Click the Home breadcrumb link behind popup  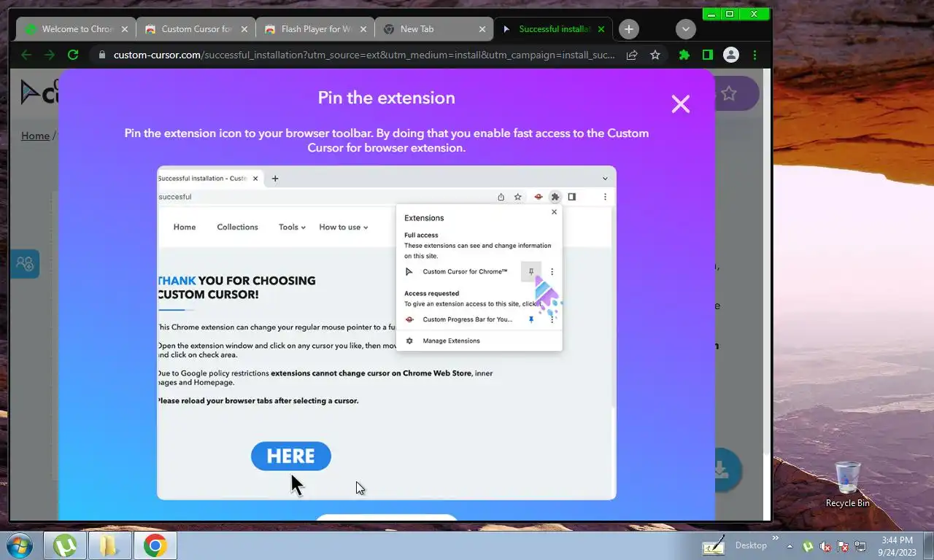35,136
